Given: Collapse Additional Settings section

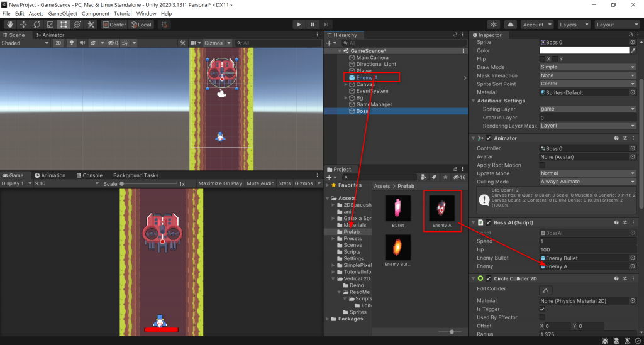Looking at the screenshot, I should coord(474,101).
